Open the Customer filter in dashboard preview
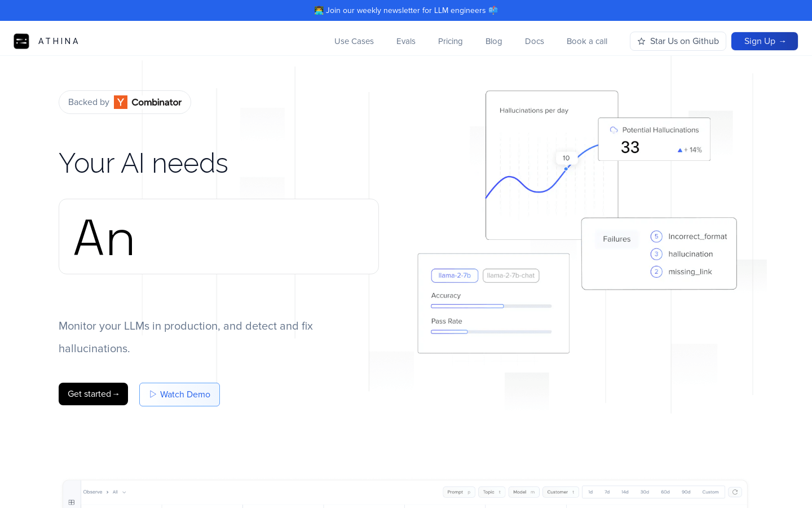 coord(561,492)
